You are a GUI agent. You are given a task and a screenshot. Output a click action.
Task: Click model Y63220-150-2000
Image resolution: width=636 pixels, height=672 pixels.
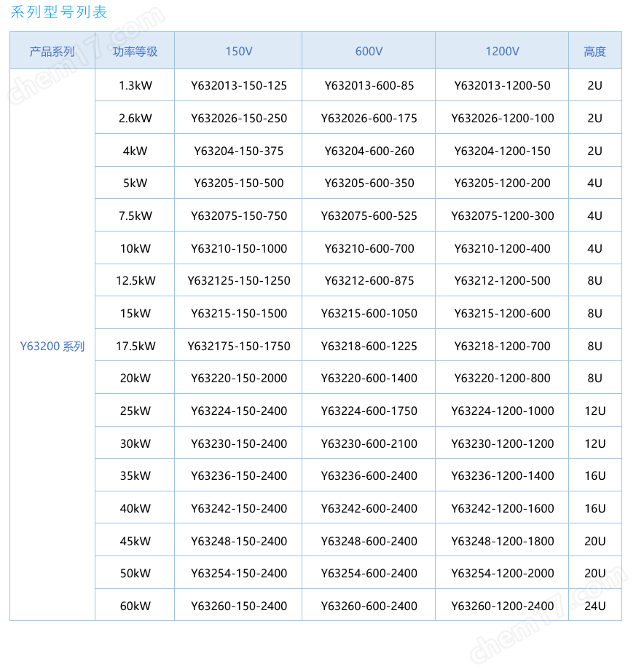[x=239, y=378]
